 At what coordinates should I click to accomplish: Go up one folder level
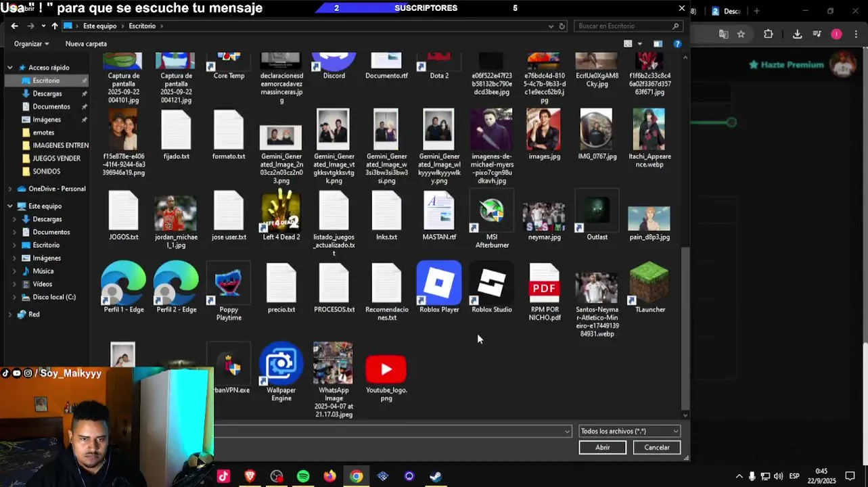click(55, 26)
